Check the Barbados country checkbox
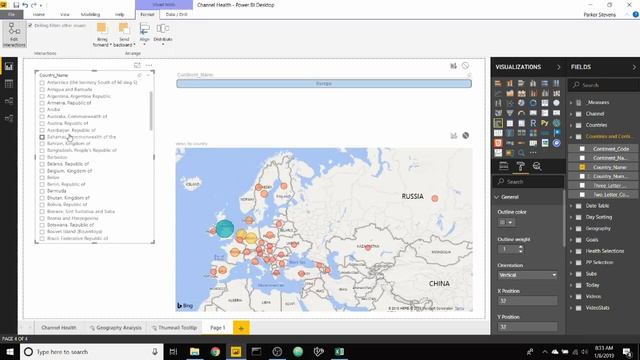Image resolution: width=640 pixels, height=360 pixels. click(x=42, y=157)
